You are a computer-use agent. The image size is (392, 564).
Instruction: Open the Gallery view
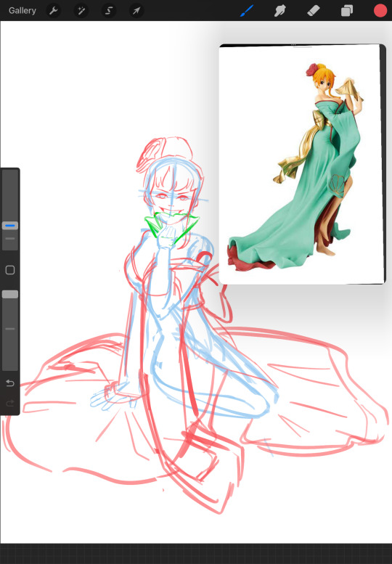pyautogui.click(x=23, y=10)
